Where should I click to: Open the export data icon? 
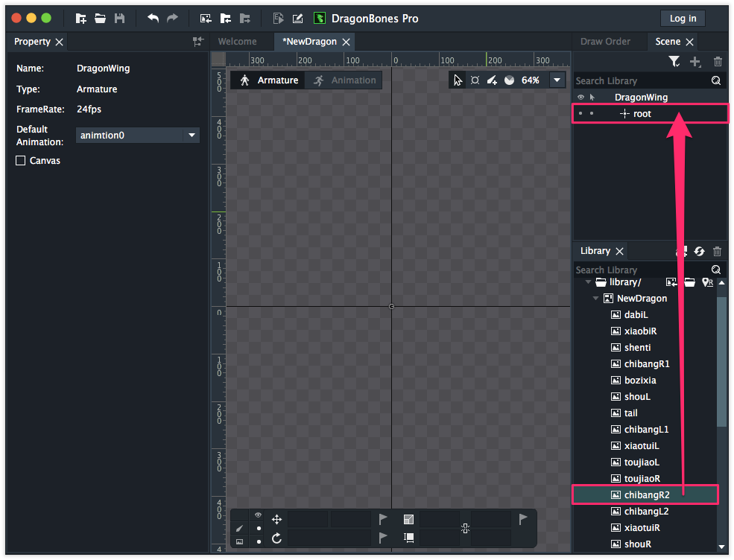(278, 19)
